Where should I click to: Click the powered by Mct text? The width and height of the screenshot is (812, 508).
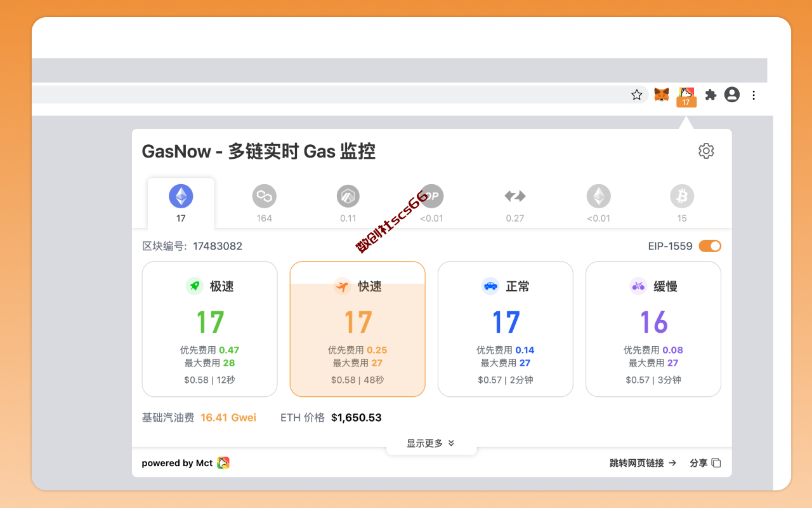(x=177, y=463)
